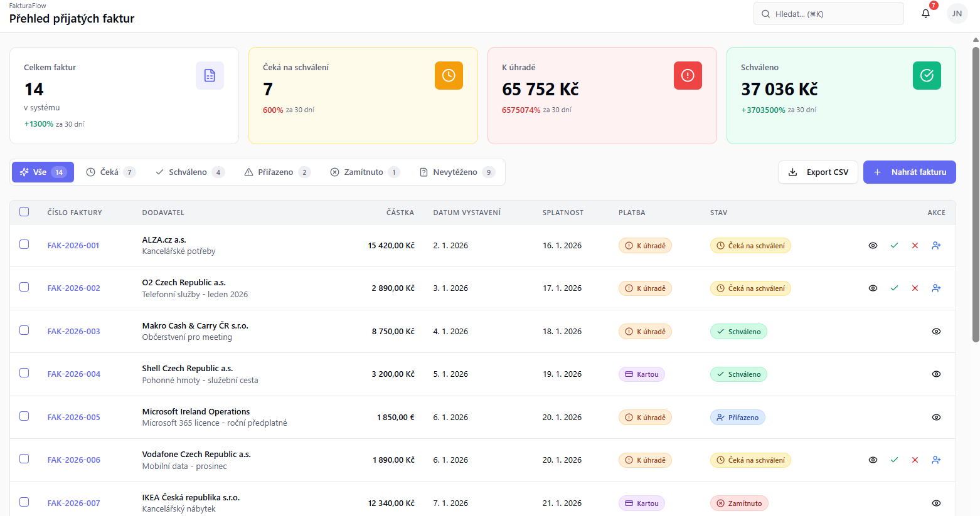This screenshot has height=516, width=980.
Task: Open the JN user avatar menu
Action: coord(957,14)
